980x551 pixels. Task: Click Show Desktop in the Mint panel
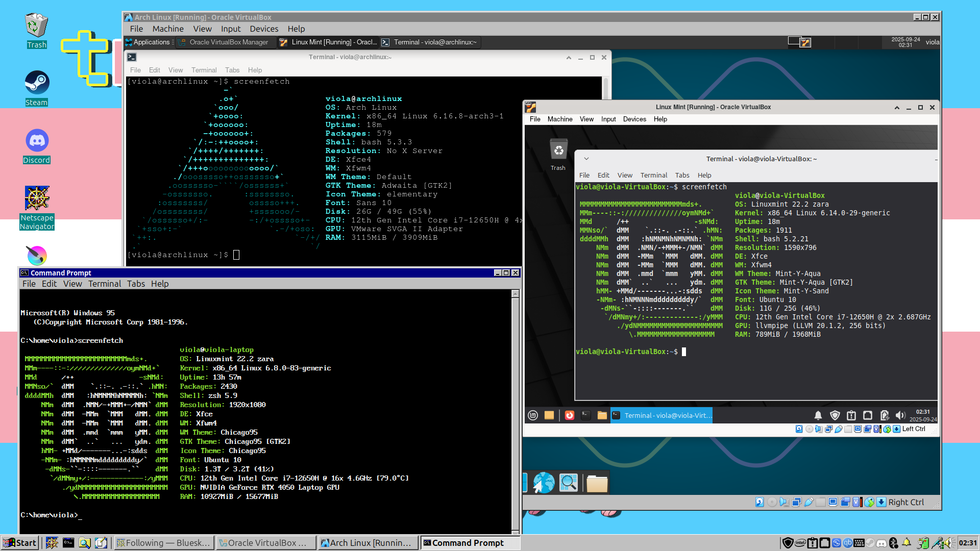pos(549,415)
